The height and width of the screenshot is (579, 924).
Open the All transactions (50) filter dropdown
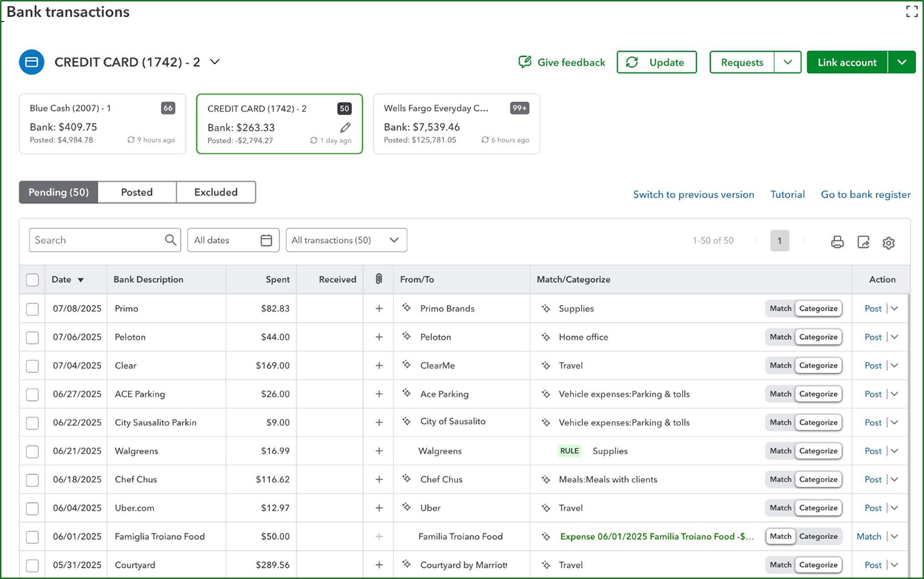pyautogui.click(x=346, y=239)
